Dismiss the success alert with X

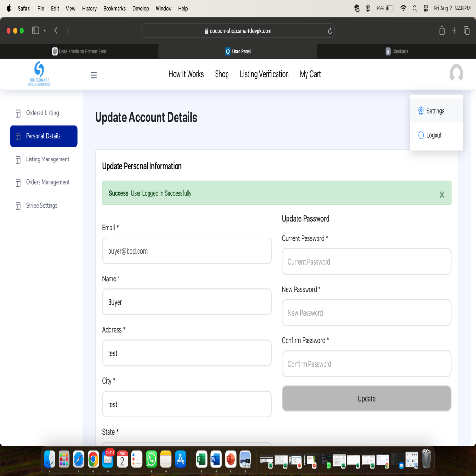click(x=442, y=194)
